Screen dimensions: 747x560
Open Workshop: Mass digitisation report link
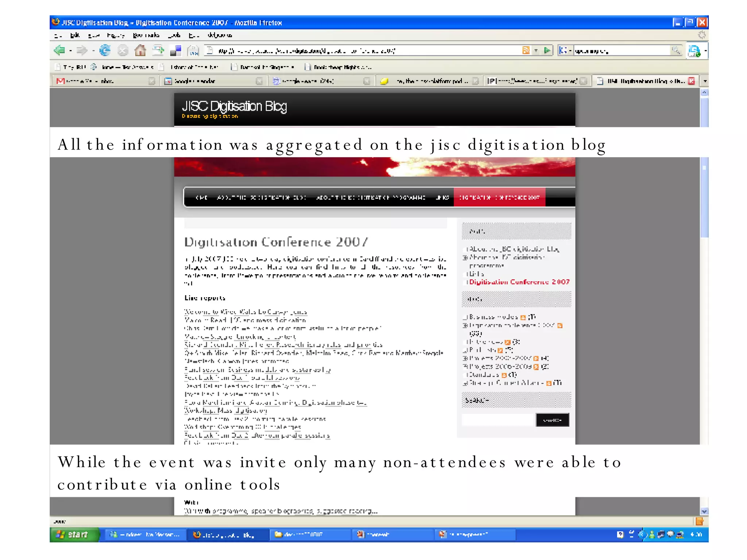point(225,411)
